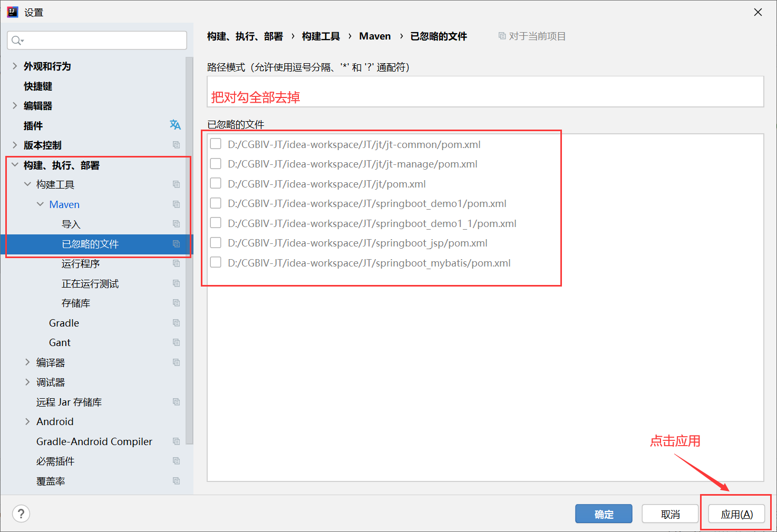Click the project-level icon next to 存储库
Screen dimensions: 777x532
pyautogui.click(x=177, y=303)
